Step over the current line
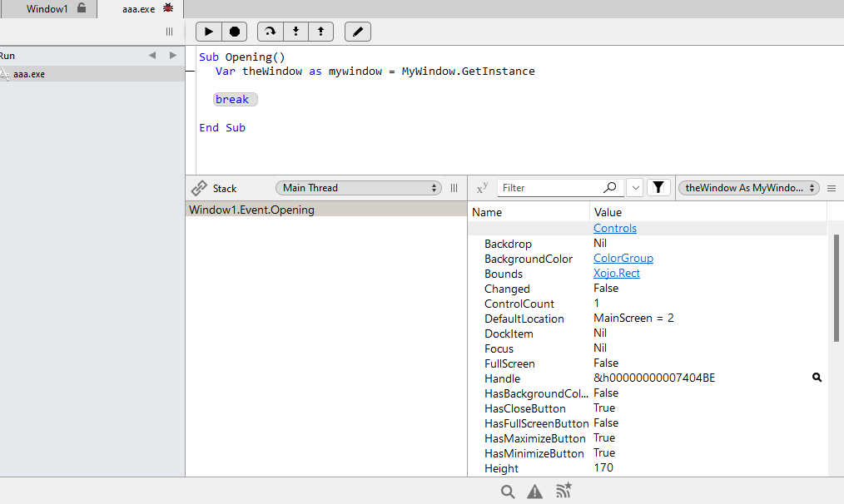 [271, 32]
